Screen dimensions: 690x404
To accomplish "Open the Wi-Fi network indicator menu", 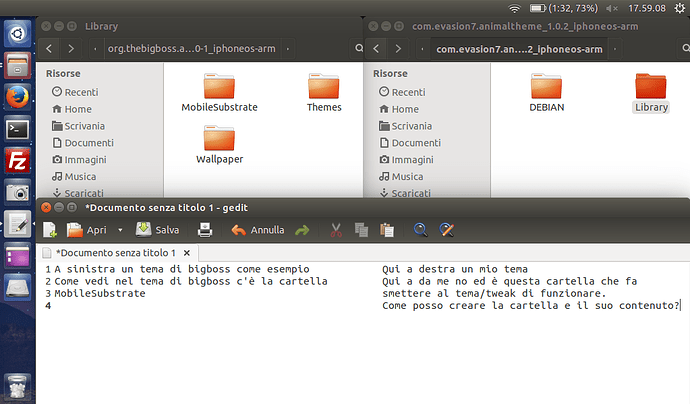I will 513,8.
